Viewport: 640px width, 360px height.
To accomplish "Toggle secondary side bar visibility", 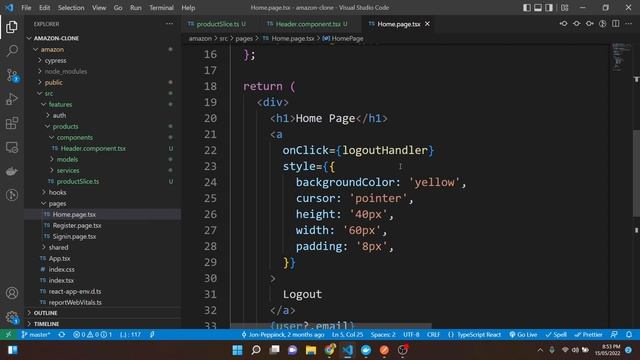I will pos(549,7).
